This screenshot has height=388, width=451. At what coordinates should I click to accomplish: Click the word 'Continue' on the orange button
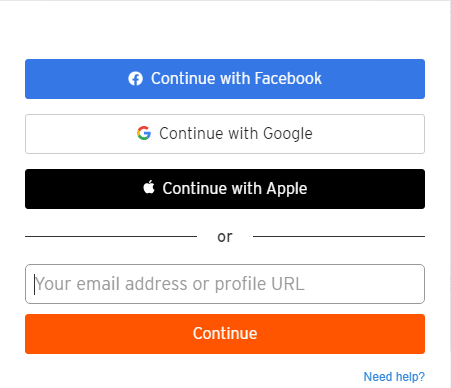click(x=225, y=333)
